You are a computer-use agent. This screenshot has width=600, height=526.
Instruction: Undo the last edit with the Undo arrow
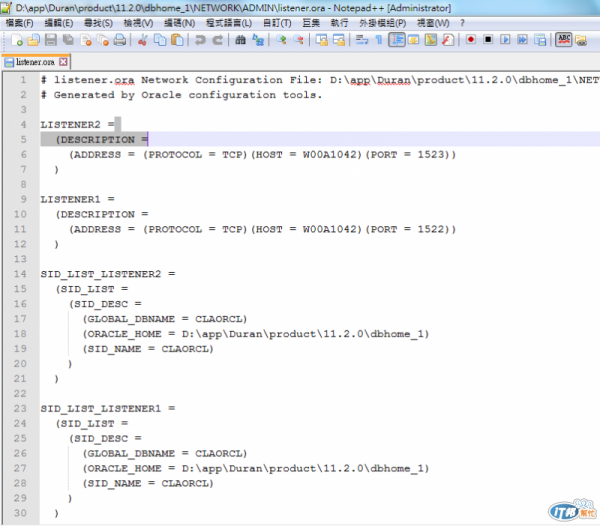tap(200, 40)
